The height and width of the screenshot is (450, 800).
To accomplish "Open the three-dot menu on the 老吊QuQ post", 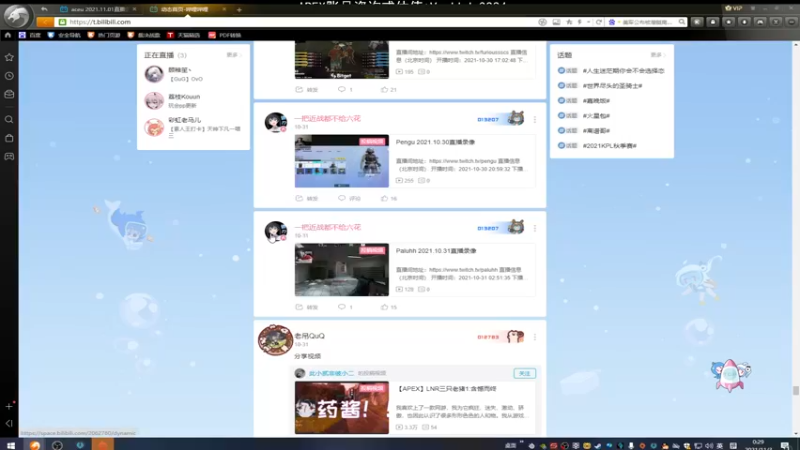I will [x=535, y=337].
